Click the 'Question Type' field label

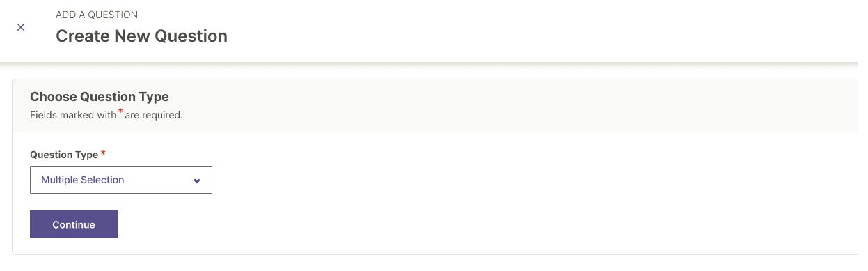point(64,155)
